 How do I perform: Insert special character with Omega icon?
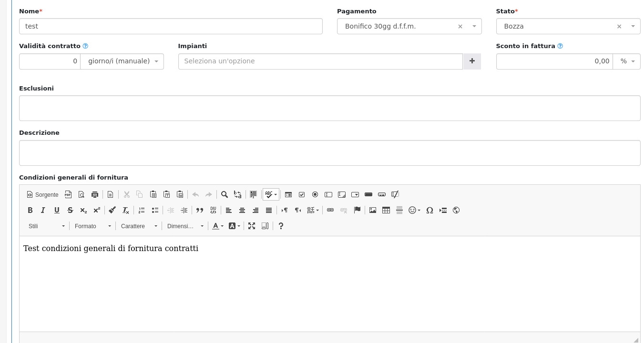[429, 210]
